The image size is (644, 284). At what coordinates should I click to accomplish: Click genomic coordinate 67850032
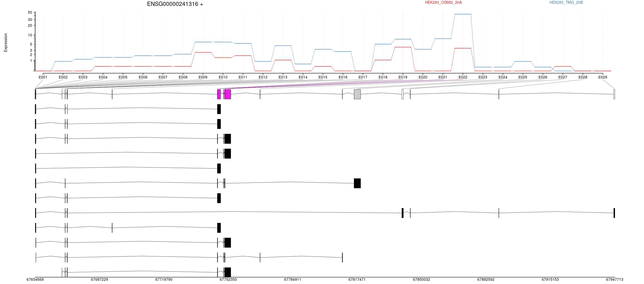[x=422, y=279]
